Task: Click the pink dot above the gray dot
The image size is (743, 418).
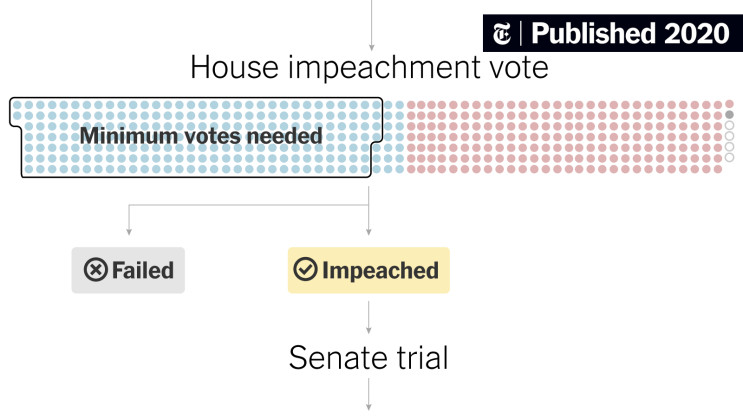Action: [x=729, y=104]
